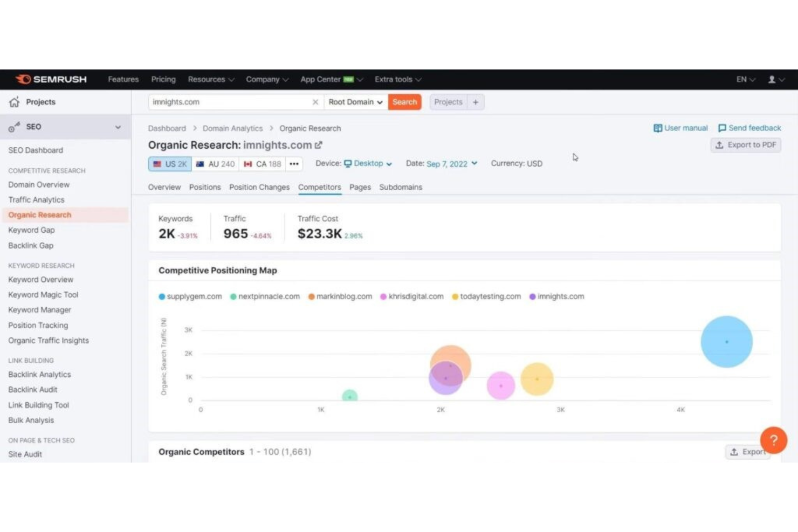Viewport: 798px width, 532px height.
Task: Switch to the Overview tab
Action: [x=164, y=187]
